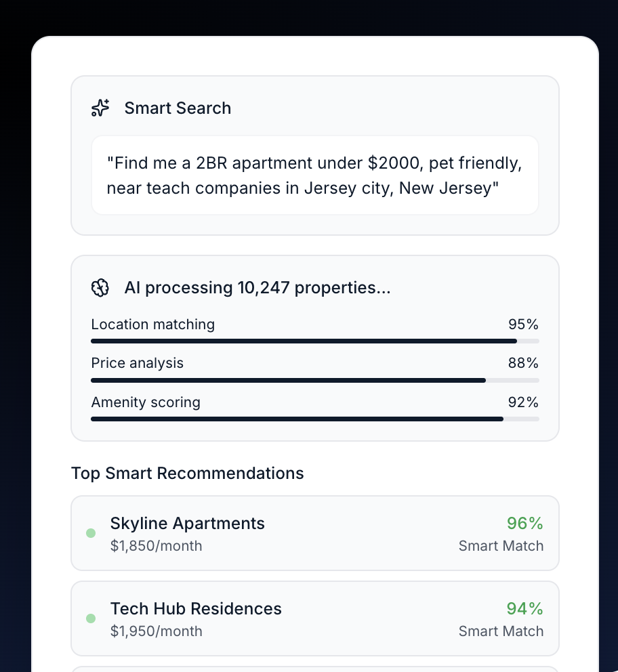Open the Smart Search panel header
Image resolution: width=618 pixels, height=672 pixels.
click(178, 108)
